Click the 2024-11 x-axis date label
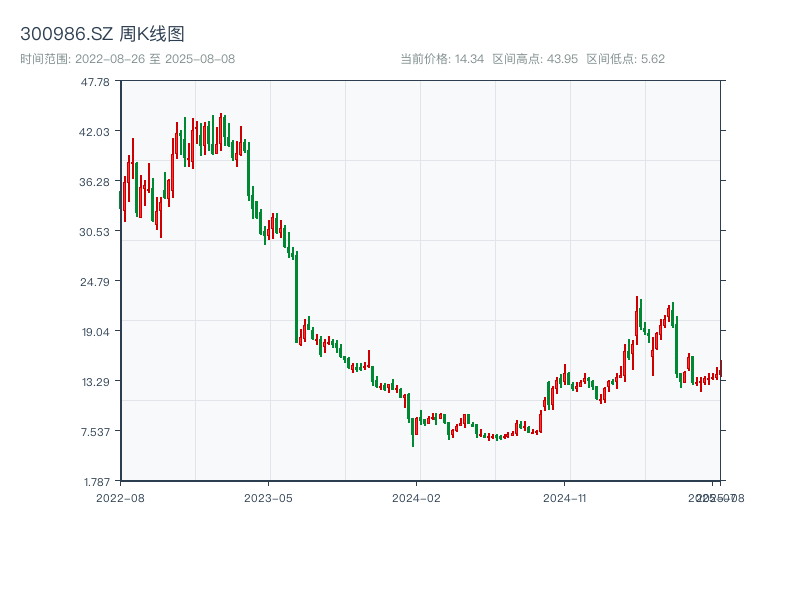Screen dimensions: 800x600 pos(565,497)
